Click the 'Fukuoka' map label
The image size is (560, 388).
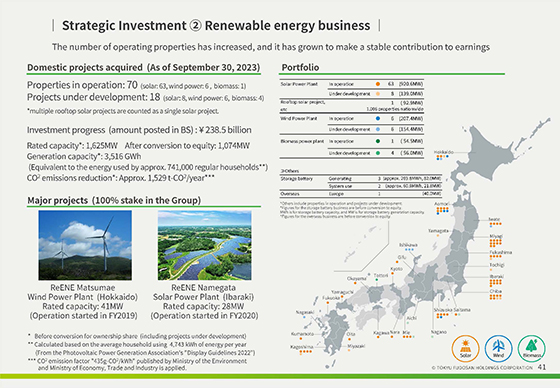(331, 298)
